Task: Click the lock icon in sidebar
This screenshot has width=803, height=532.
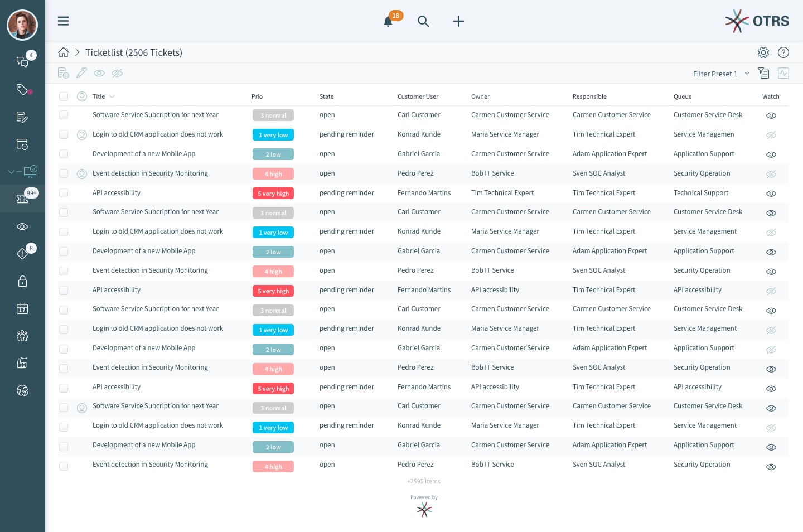Action: (x=22, y=281)
